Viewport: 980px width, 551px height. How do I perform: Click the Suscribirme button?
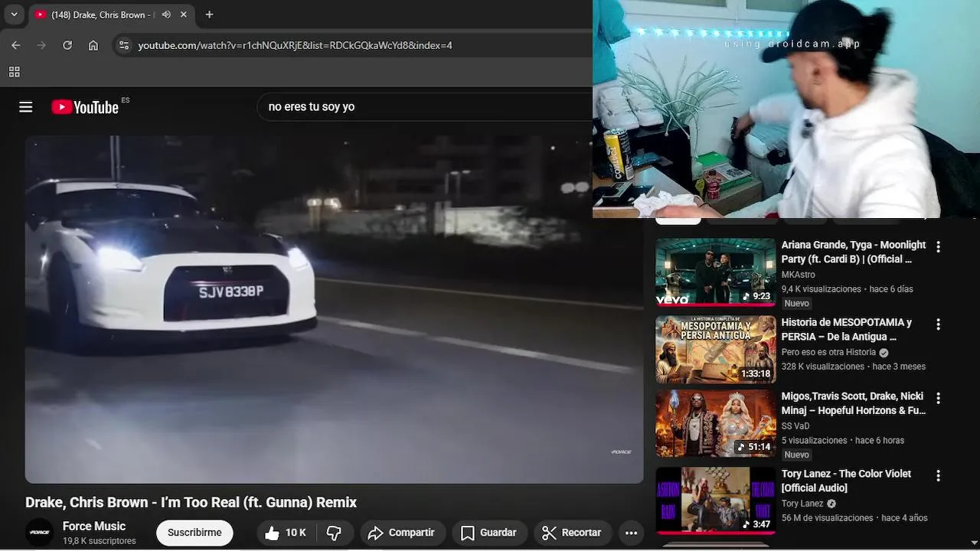click(x=194, y=533)
